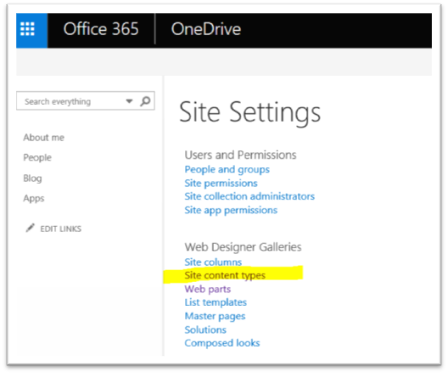
Task: Open Site permissions link
Action: click(x=221, y=183)
